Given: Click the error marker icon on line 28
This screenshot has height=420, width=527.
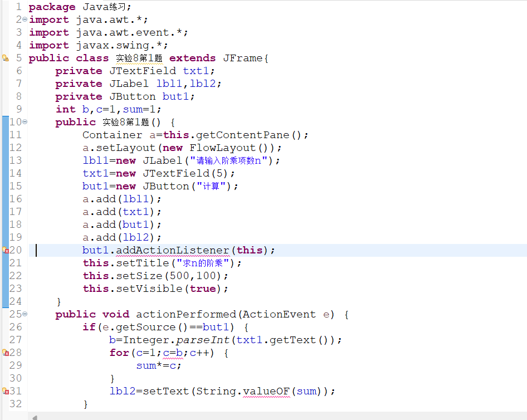Looking at the screenshot, I should tap(6, 353).
